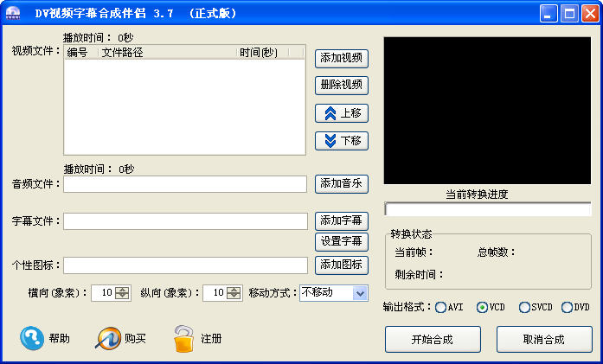
Task: Click the 音频文件 path field
Action: tap(185, 184)
